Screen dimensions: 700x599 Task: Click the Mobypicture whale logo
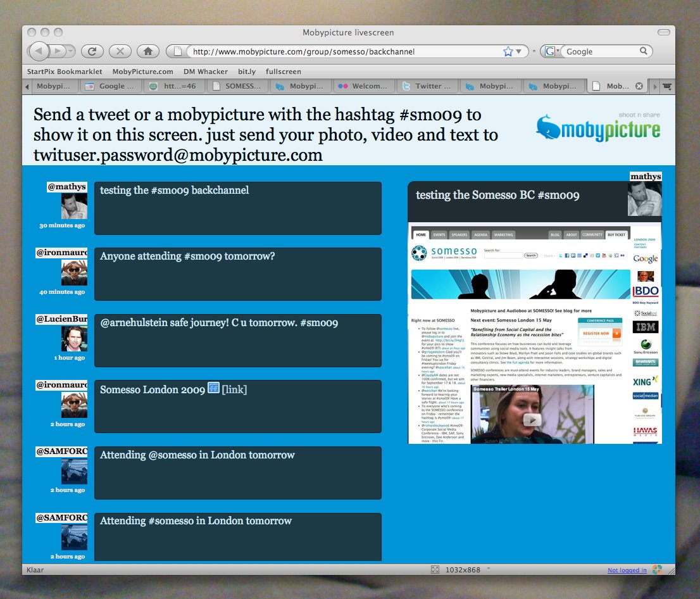pyautogui.click(x=598, y=129)
